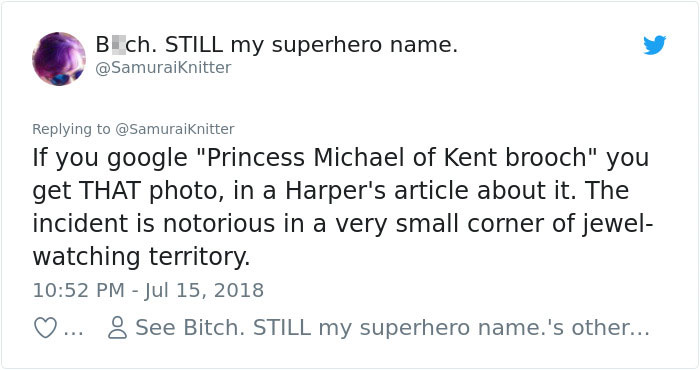700x370 pixels.
Task: Click the word 'notorious' in tweet body
Action: [x=219, y=224]
